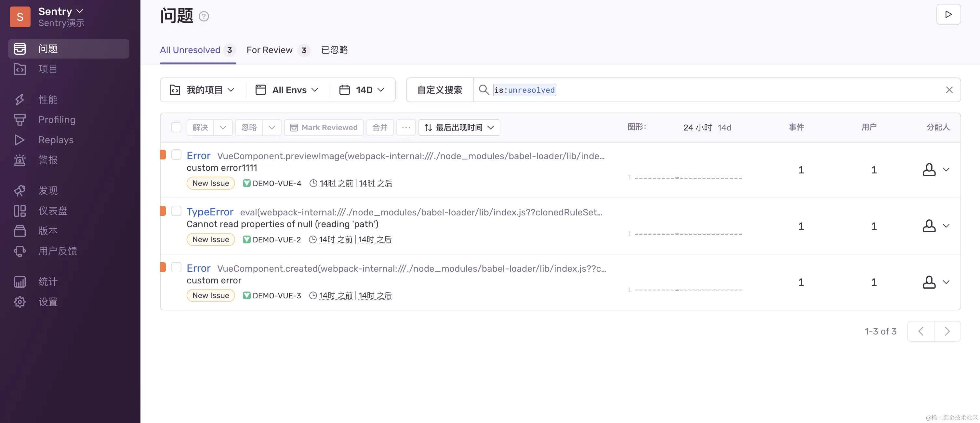Open the 最后出现时间 sort dropdown
Image resolution: width=980 pixels, height=423 pixels.
coord(459,128)
